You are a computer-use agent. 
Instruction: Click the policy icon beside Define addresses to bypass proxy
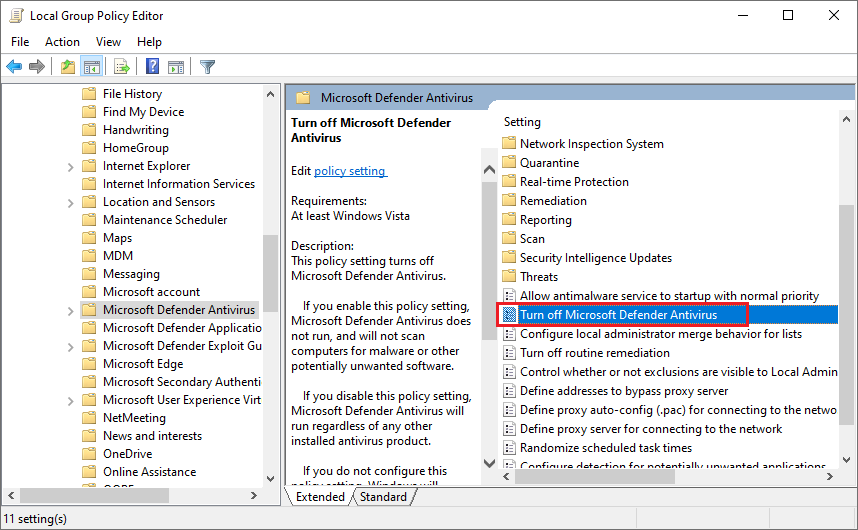[509, 391]
